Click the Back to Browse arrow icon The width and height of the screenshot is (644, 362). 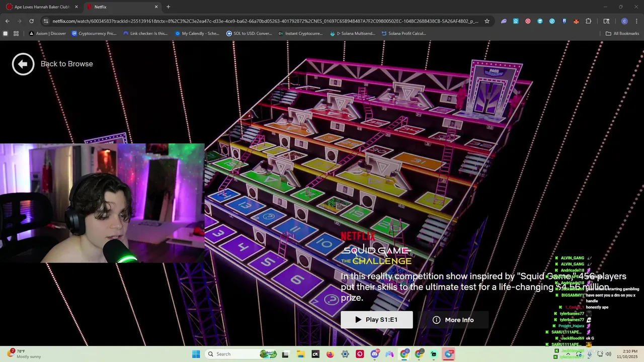[x=23, y=64]
